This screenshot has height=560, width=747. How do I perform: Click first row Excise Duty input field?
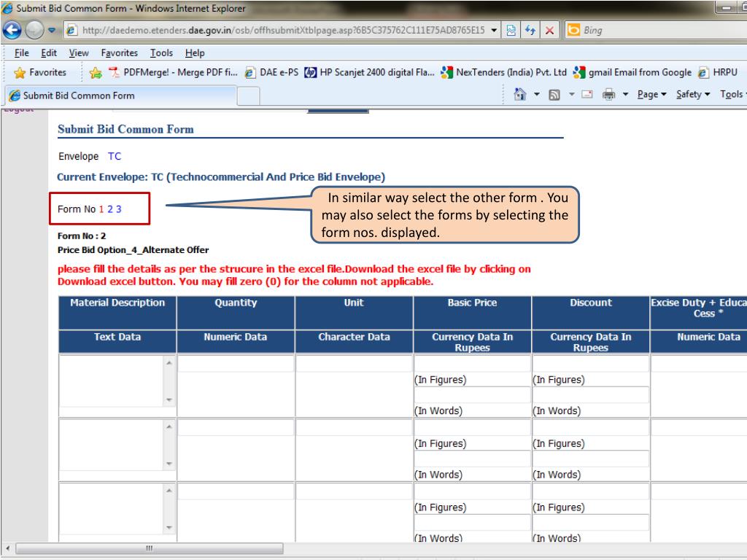pyautogui.click(x=698, y=363)
